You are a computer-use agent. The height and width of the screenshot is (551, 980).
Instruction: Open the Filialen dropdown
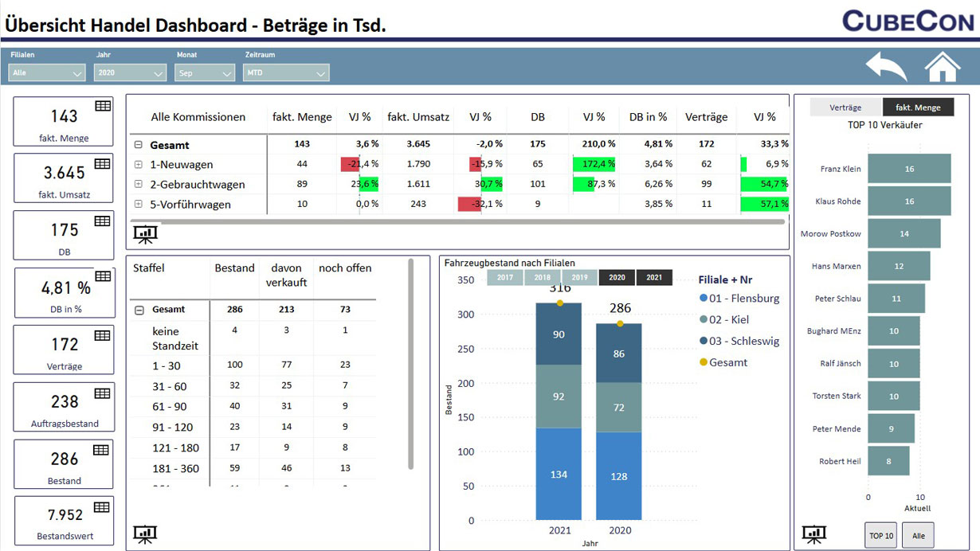pyautogui.click(x=47, y=73)
